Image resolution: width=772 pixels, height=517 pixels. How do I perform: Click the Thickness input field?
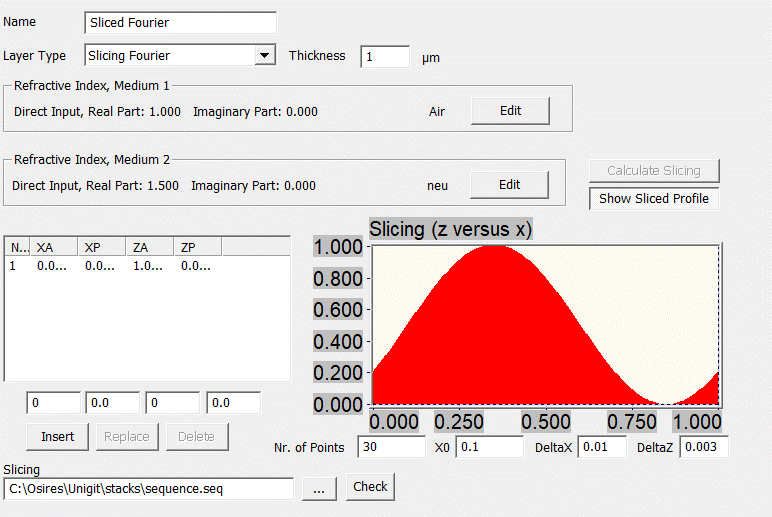[385, 57]
